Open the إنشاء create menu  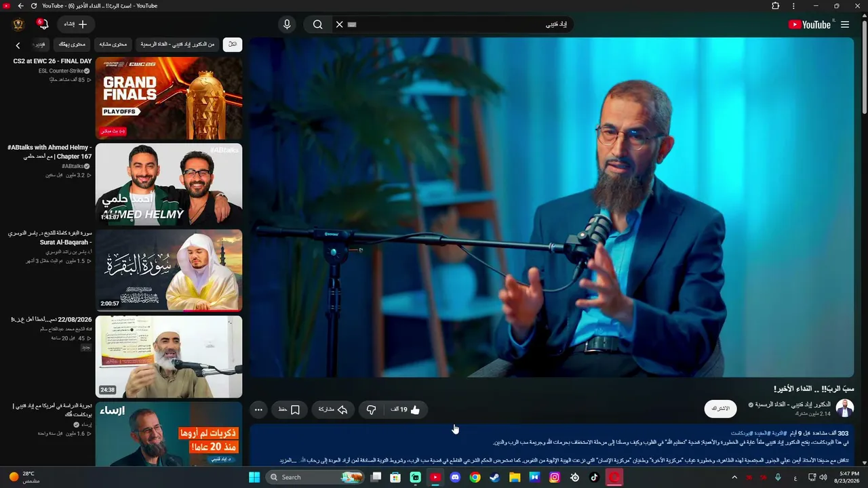pyautogui.click(x=75, y=24)
